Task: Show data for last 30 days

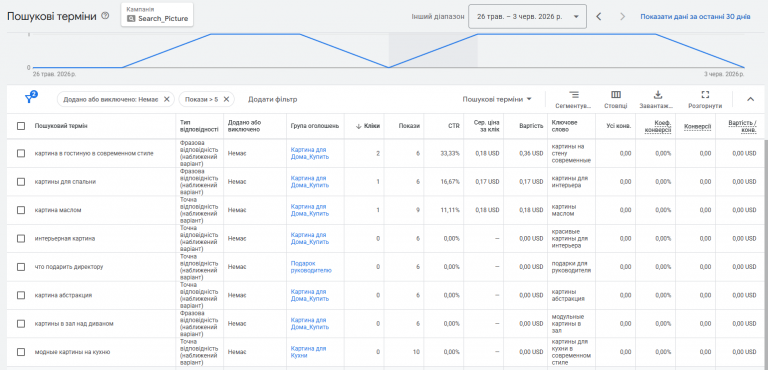Action: click(696, 17)
